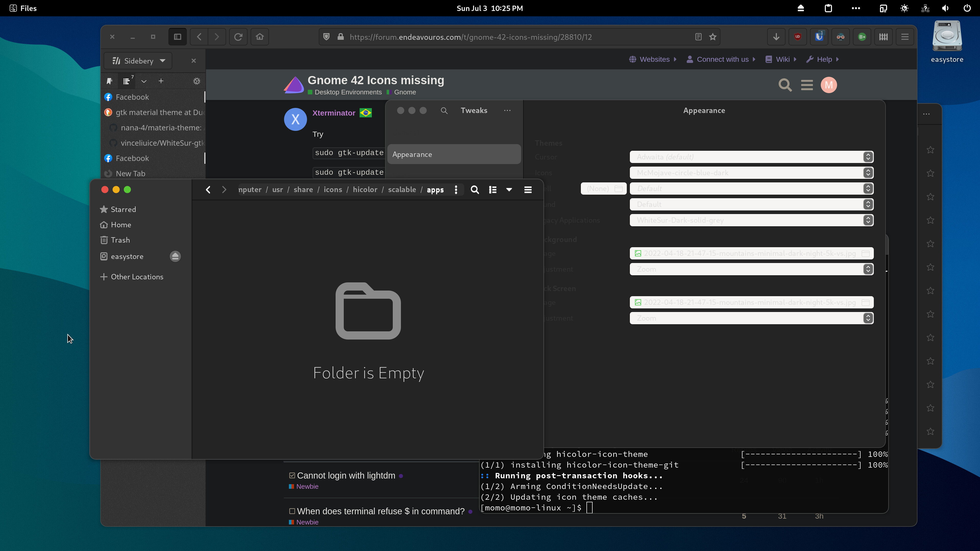This screenshot has height=551, width=980.
Task: Open browser application menu
Action: pyautogui.click(x=905, y=37)
